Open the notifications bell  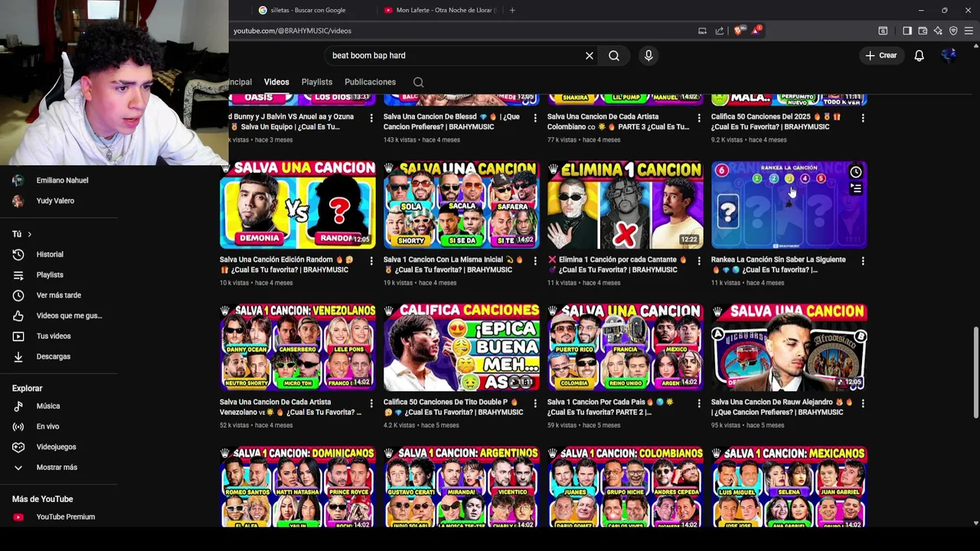point(919,55)
